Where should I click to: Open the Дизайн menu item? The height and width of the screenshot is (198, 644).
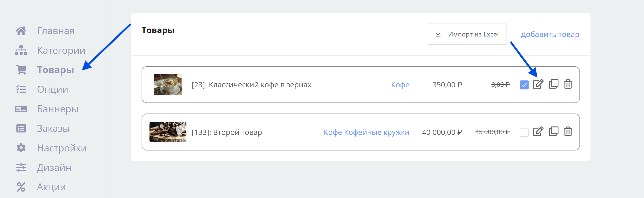(x=54, y=168)
